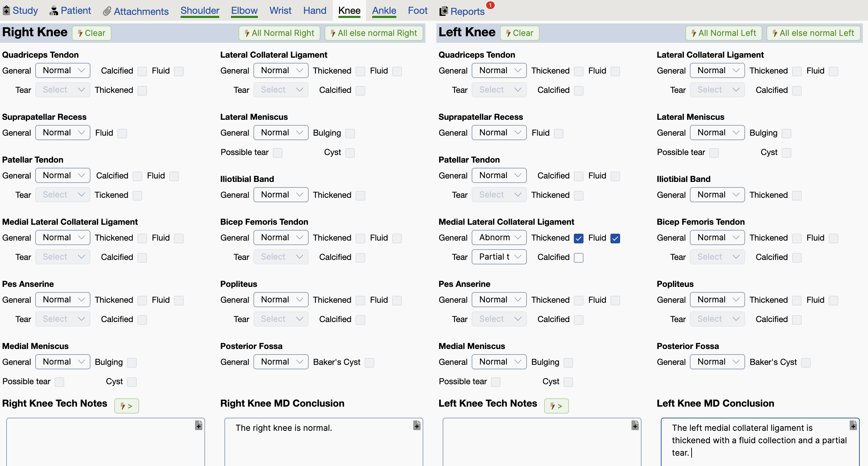The width and height of the screenshot is (868, 466).
Task: Click the Left Knee Tech Notes lightning arrow button
Action: (556, 406)
